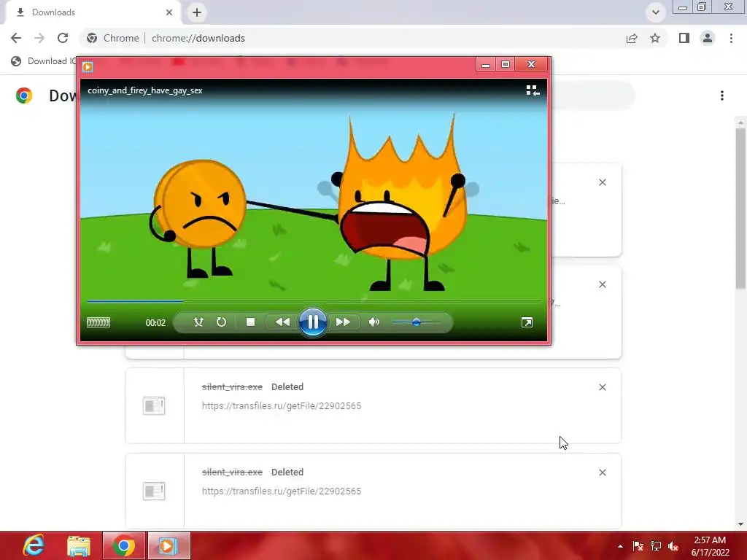Switch to Chrome from the taskbar

(x=123, y=545)
